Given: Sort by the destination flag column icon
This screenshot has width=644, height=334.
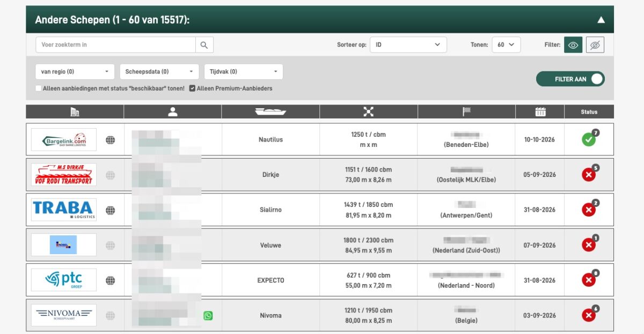Looking at the screenshot, I should pyautogui.click(x=466, y=112).
